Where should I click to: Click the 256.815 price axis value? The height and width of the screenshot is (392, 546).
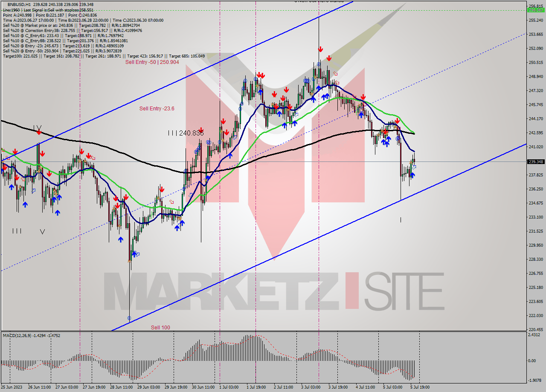click(x=536, y=6)
